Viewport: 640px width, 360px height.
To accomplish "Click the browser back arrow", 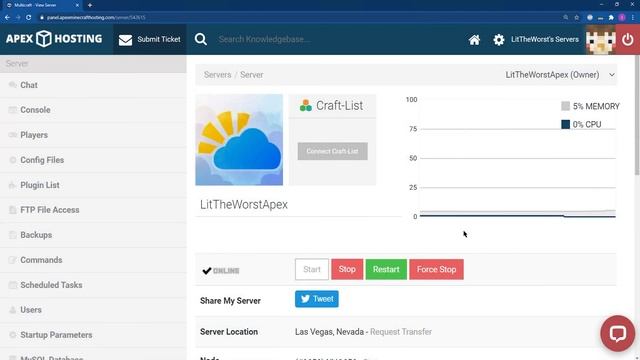I will pos(7,17).
